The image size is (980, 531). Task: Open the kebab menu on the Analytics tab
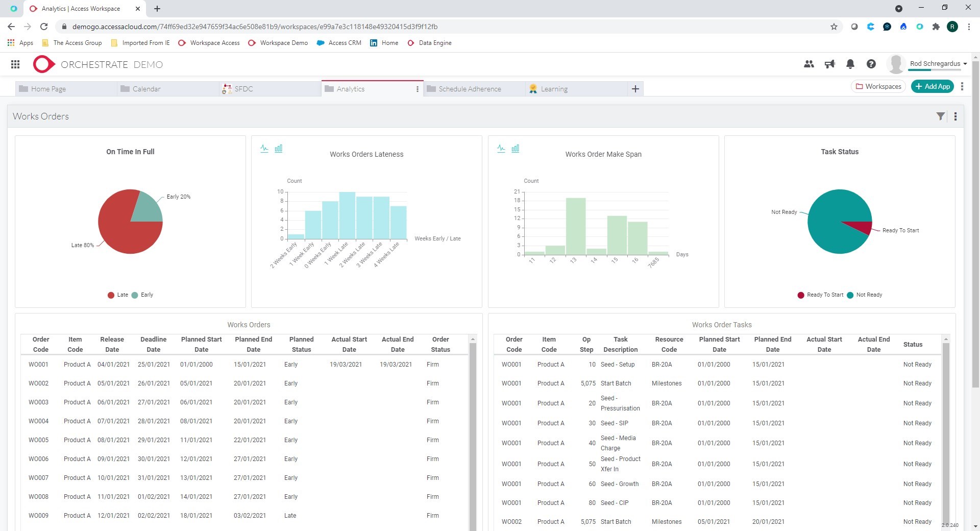418,89
